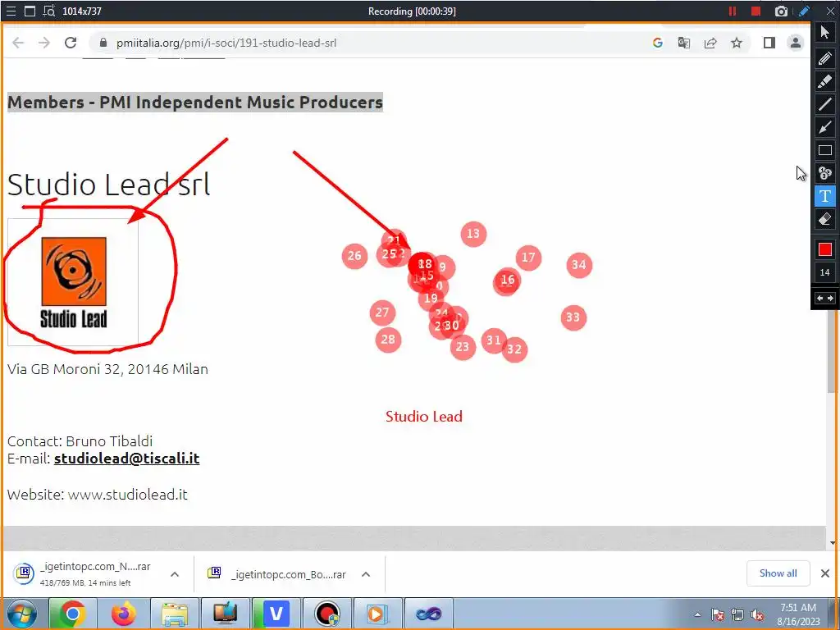Toggle the blue pencil drawing mode
The width and height of the screenshot is (840, 630).
tap(804, 11)
